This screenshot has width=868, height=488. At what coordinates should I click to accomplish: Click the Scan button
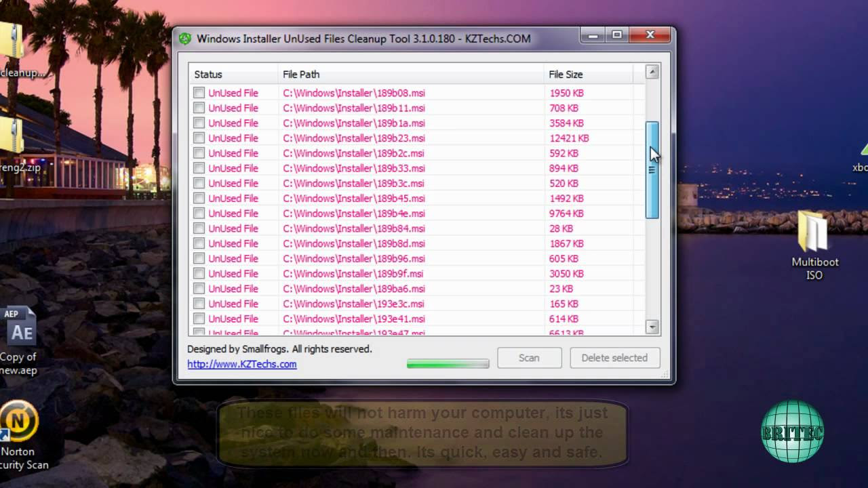(529, 358)
